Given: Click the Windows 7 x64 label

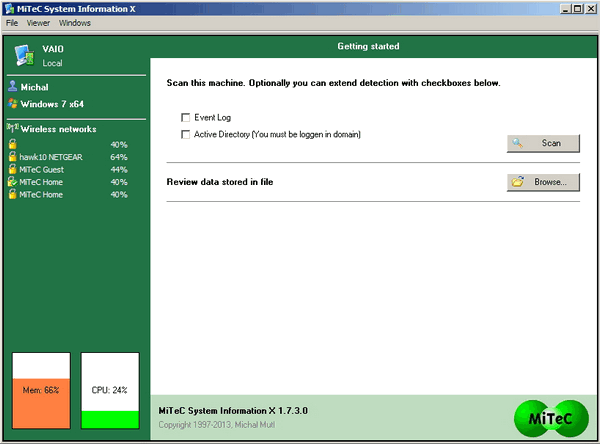Looking at the screenshot, I should click(52, 104).
